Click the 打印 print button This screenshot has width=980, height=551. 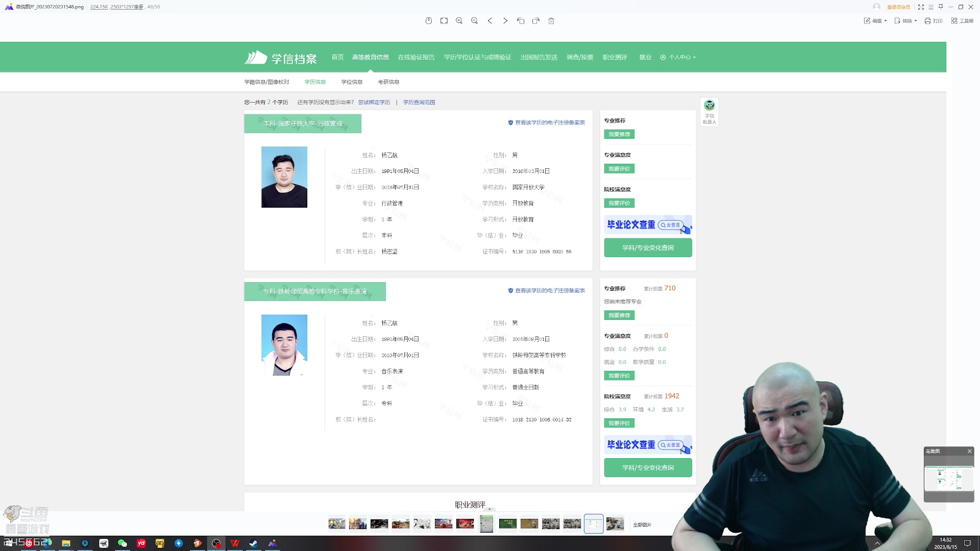[934, 21]
